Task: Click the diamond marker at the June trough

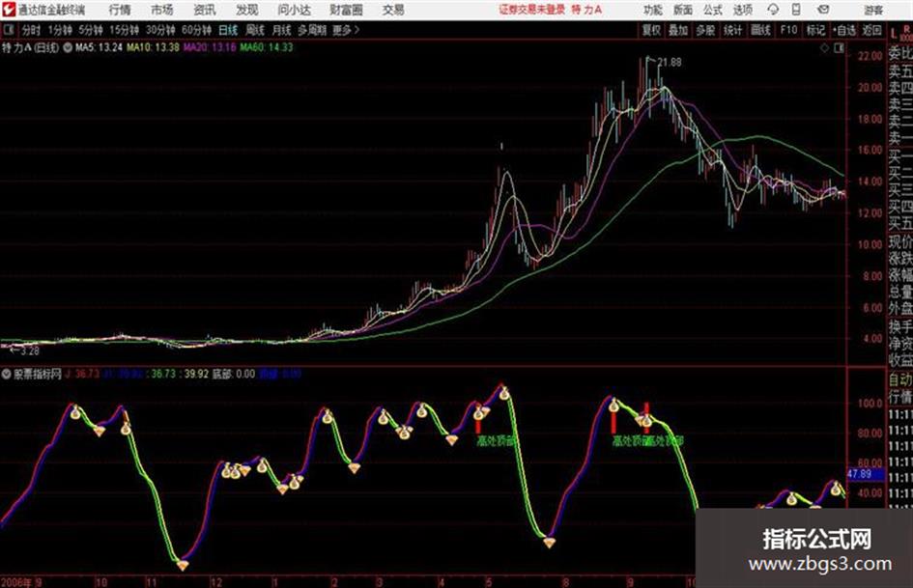Action: point(549,543)
